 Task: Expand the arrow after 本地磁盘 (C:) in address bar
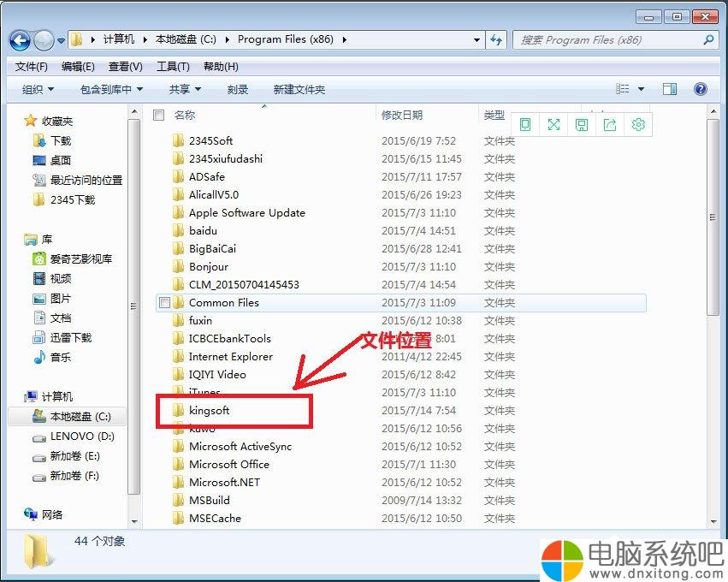[227, 40]
